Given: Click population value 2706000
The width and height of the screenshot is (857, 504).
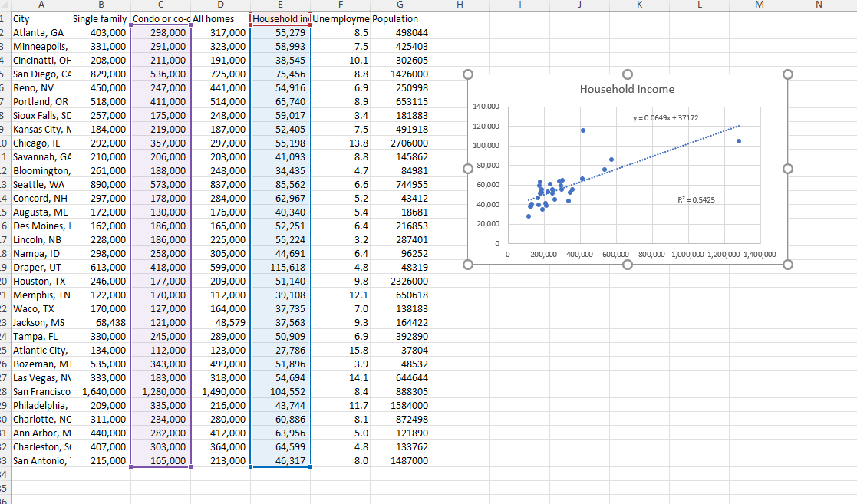Looking at the screenshot, I should point(400,143).
